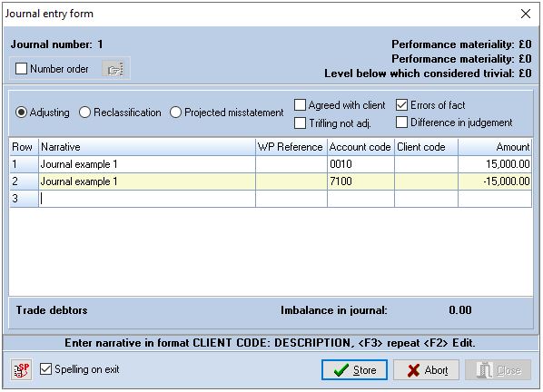Screen dimensions: 543x392
Task: Click the pointing-hand icon beside Number order
Action: (x=113, y=69)
